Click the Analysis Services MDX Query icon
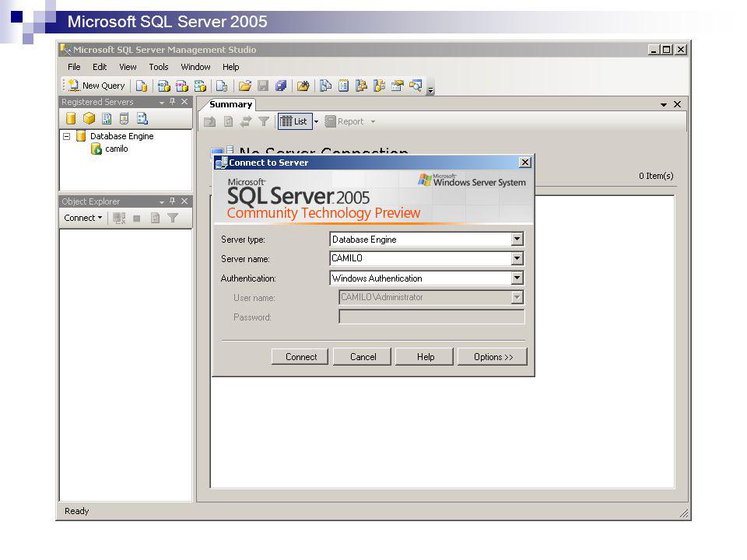The height and width of the screenshot is (560, 747). (x=164, y=86)
